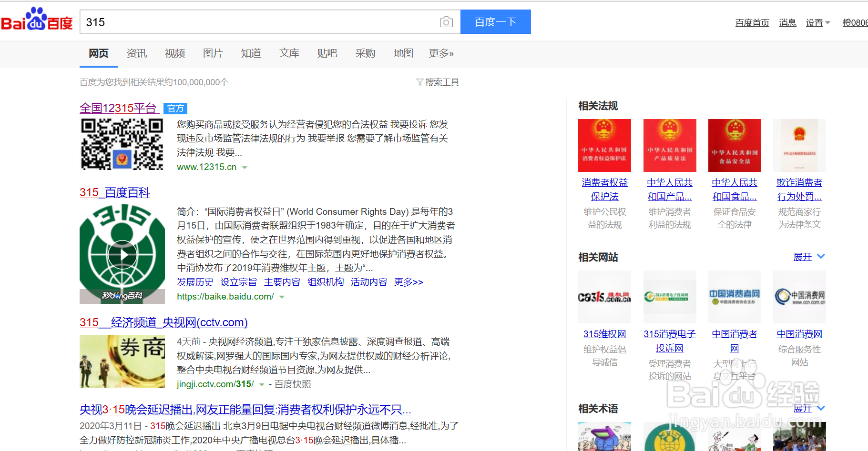Open the 消费者权益保护法 book cover thumbnail
Viewport: 868px width, 451px height.
click(604, 145)
